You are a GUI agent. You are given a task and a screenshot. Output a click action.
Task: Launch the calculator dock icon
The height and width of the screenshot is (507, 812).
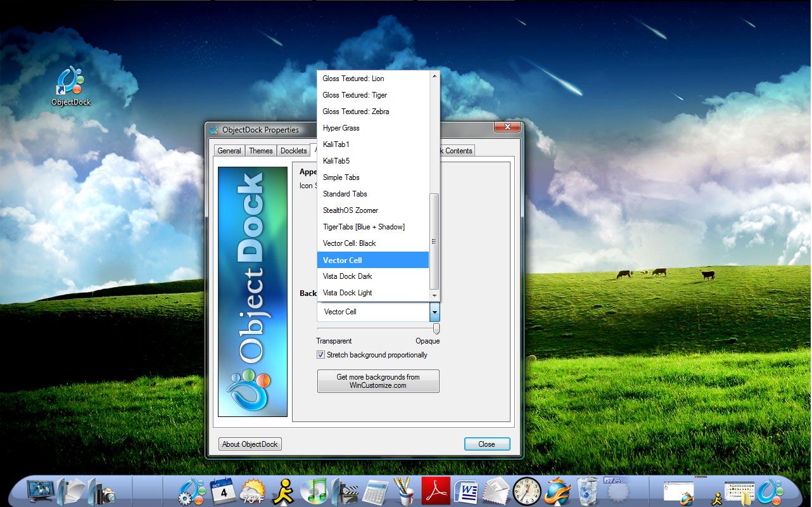[x=375, y=492]
